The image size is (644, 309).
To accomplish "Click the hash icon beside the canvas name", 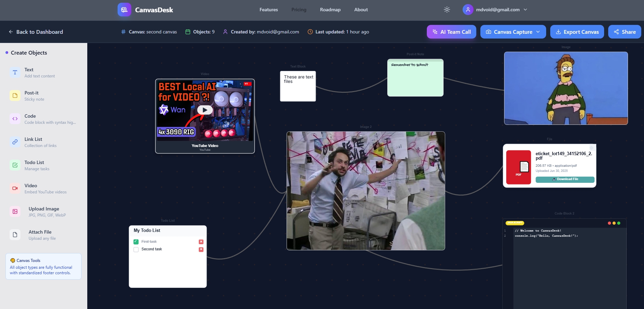I will 123,32.
